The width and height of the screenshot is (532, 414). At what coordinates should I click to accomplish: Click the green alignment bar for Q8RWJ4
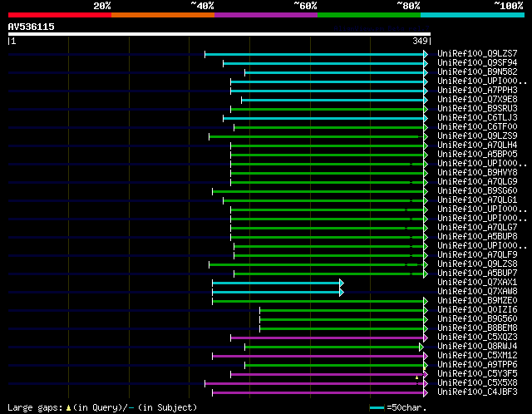click(x=334, y=347)
